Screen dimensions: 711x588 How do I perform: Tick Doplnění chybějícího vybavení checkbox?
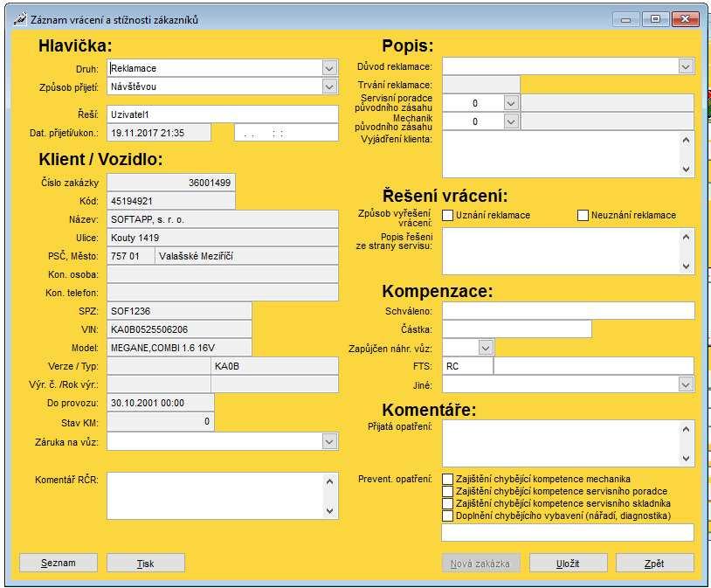click(447, 515)
